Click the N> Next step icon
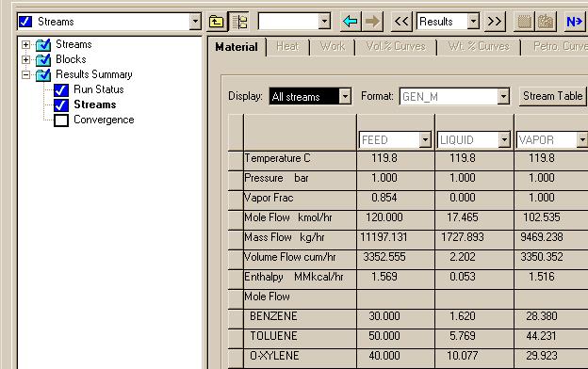This screenshot has height=369, width=588. (x=575, y=22)
